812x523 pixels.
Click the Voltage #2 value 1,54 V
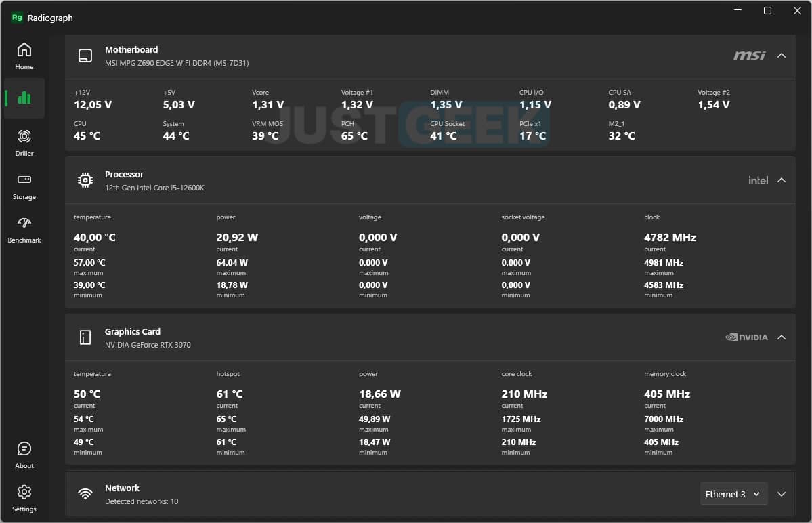[x=714, y=104]
